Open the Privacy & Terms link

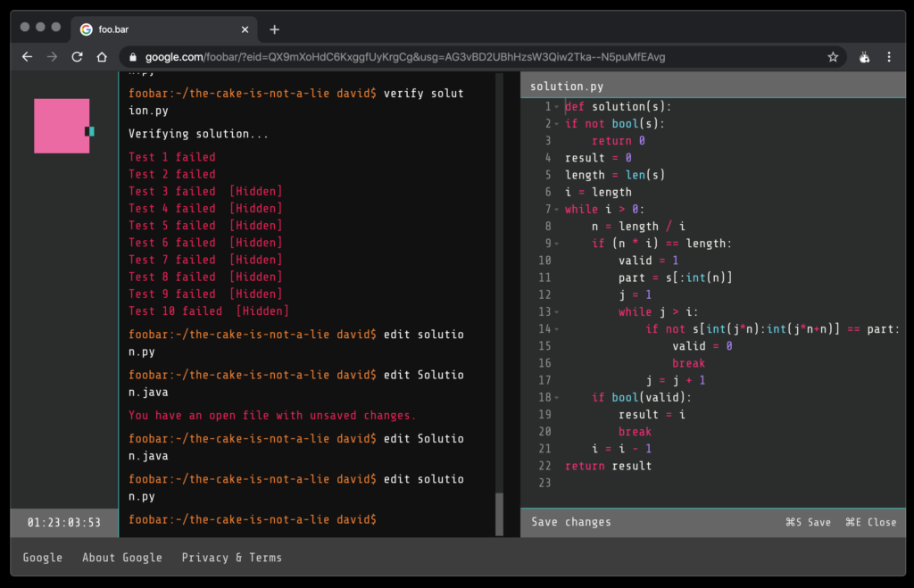[x=231, y=558]
